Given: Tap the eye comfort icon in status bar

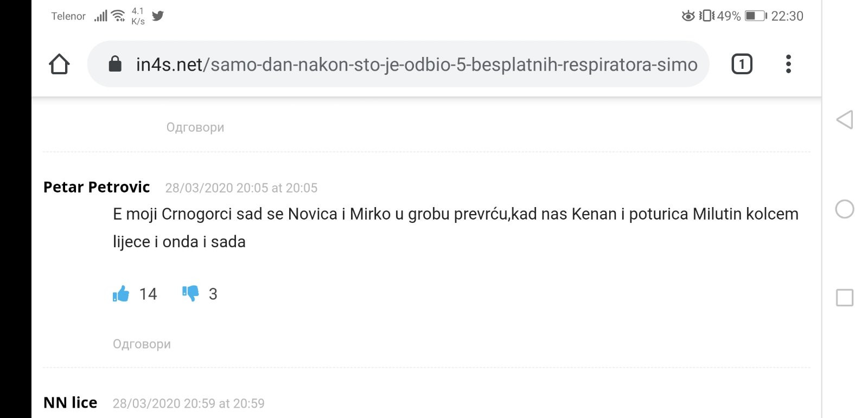Looking at the screenshot, I should (688, 16).
